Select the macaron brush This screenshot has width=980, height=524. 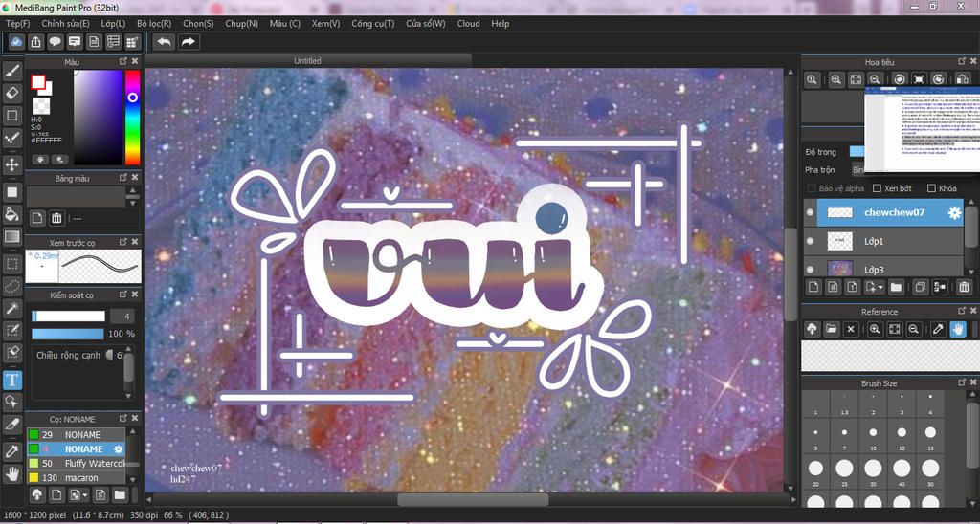(x=77, y=478)
